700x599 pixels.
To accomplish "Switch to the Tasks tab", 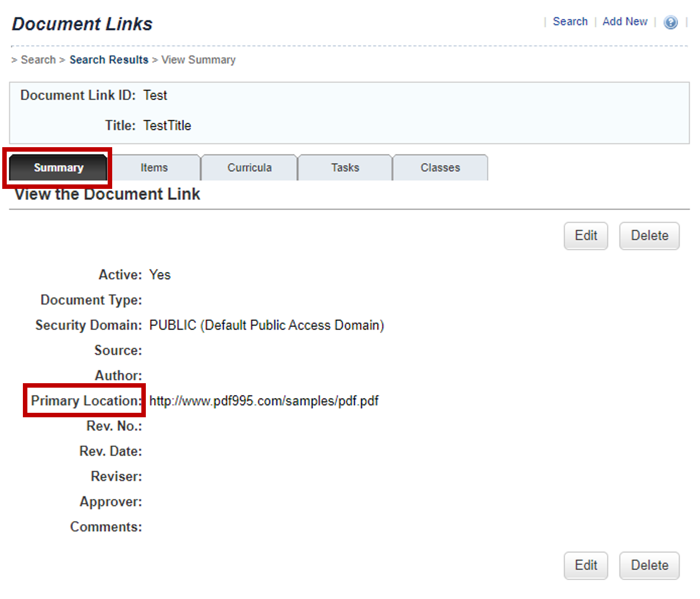I will [x=345, y=167].
